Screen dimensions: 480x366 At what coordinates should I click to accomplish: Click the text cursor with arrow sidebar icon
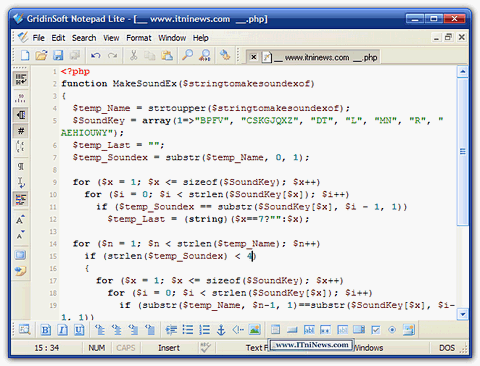[x=21, y=182]
